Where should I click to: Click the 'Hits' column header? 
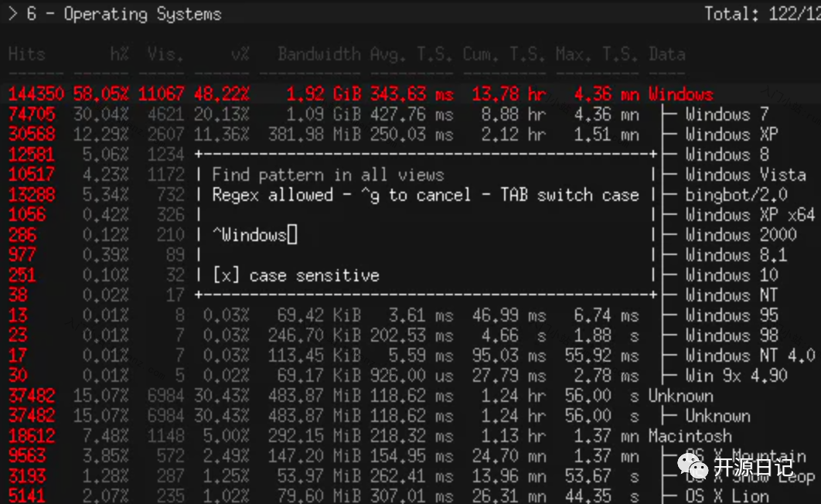pos(27,54)
